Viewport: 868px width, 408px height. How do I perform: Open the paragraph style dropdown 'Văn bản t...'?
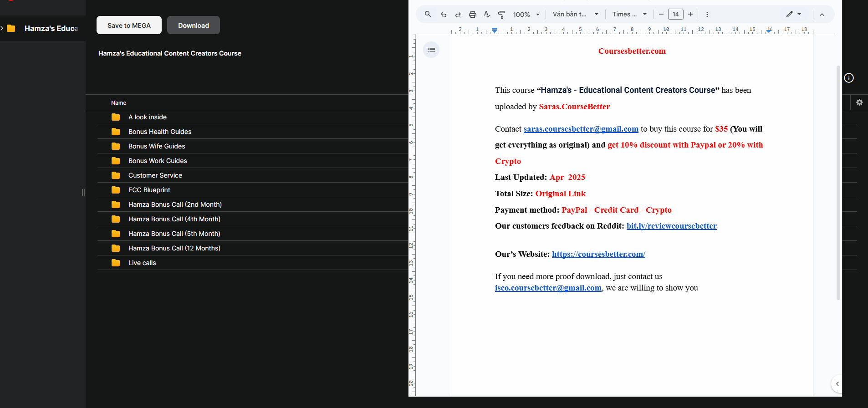576,15
